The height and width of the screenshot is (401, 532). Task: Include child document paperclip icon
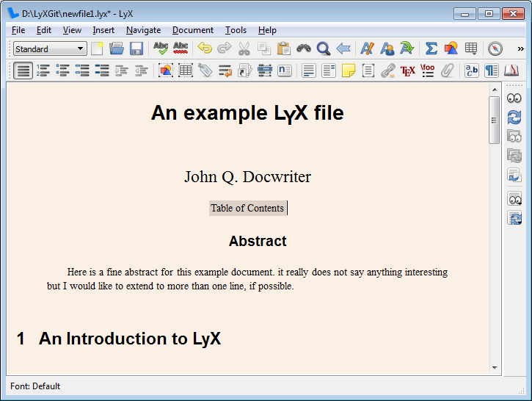point(448,71)
